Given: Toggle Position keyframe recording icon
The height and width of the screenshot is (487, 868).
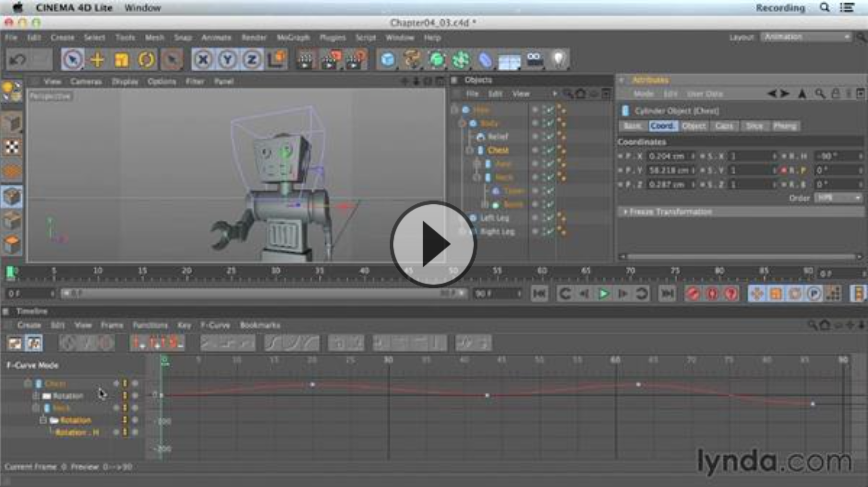Looking at the screenshot, I should pyautogui.click(x=757, y=293).
